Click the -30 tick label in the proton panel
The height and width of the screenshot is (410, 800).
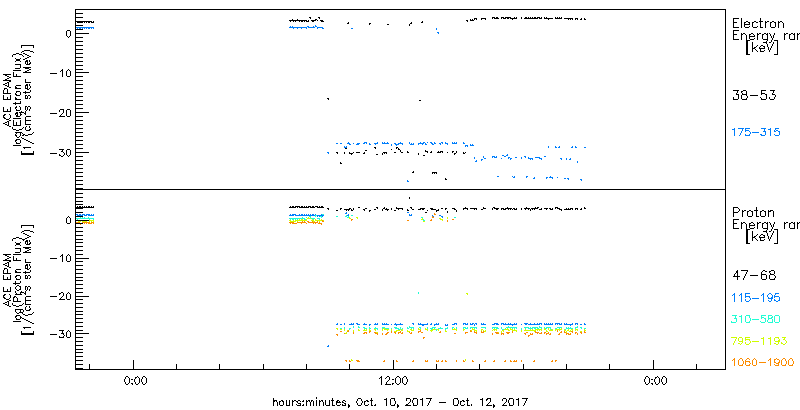59,334
